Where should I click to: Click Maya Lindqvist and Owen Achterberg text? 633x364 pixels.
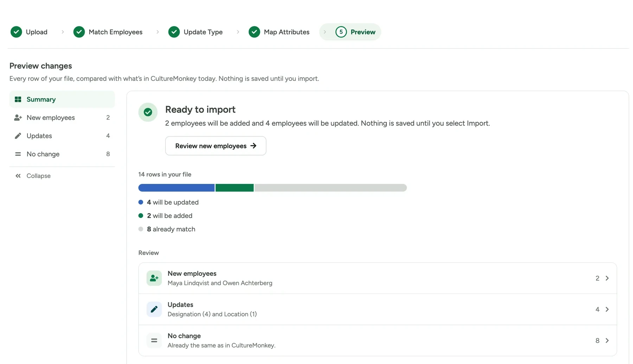coord(220,283)
